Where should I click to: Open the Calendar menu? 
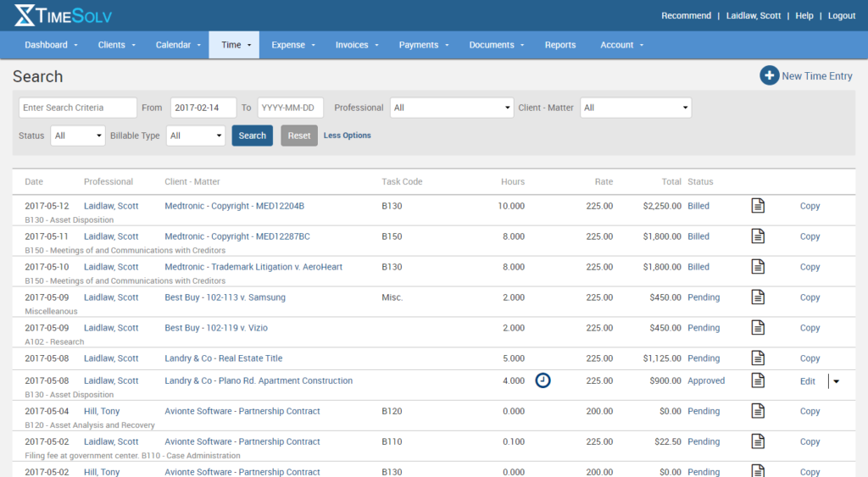click(178, 45)
